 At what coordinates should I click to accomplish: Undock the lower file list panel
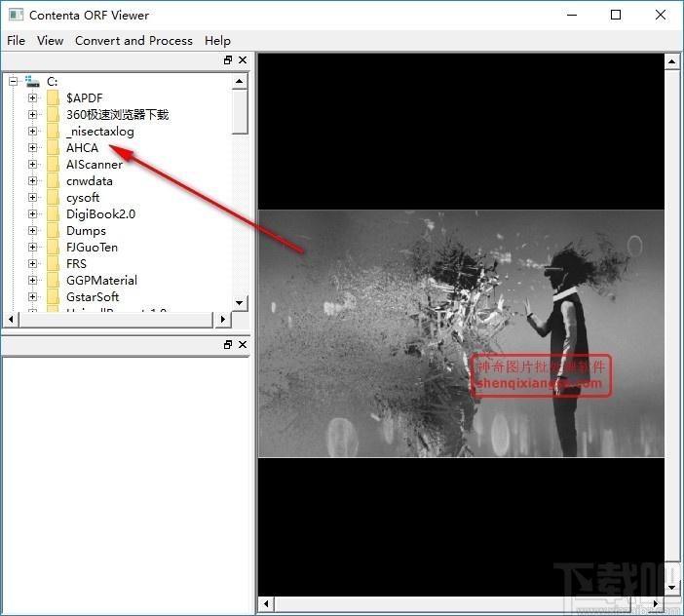tap(228, 345)
